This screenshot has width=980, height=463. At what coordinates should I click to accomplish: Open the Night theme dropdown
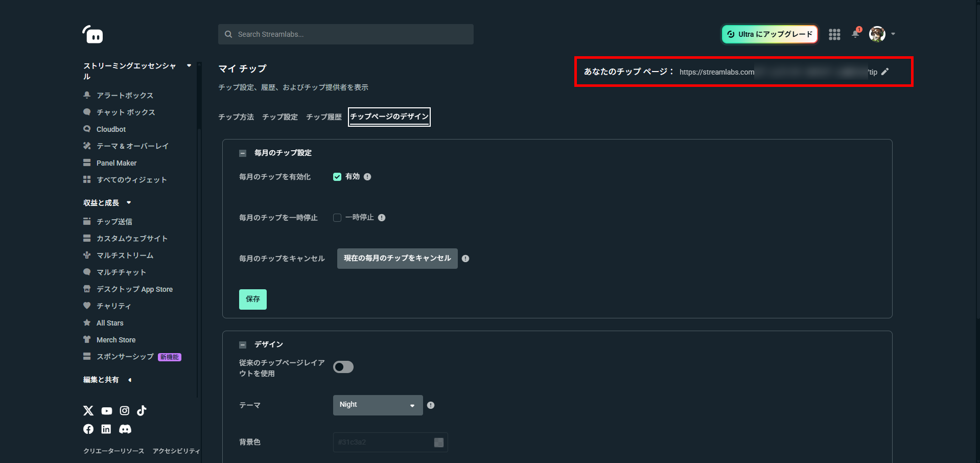(378, 405)
